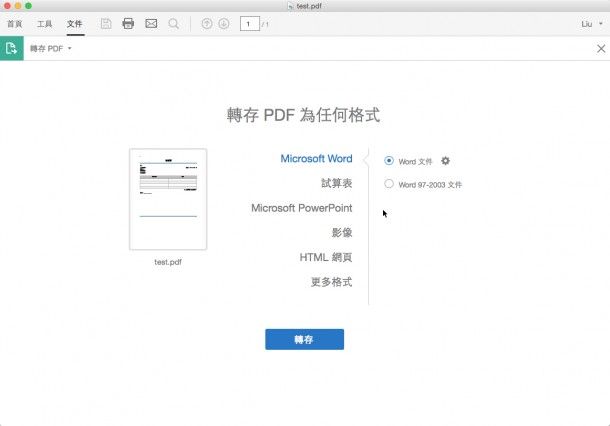Open the Find magnifier icon
Image resolution: width=610 pixels, height=426 pixels.
click(174, 24)
